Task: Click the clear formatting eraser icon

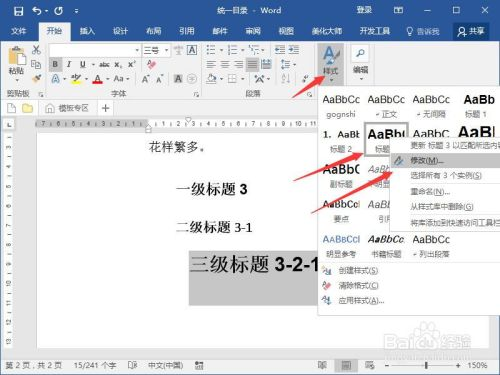Action: point(151,64)
